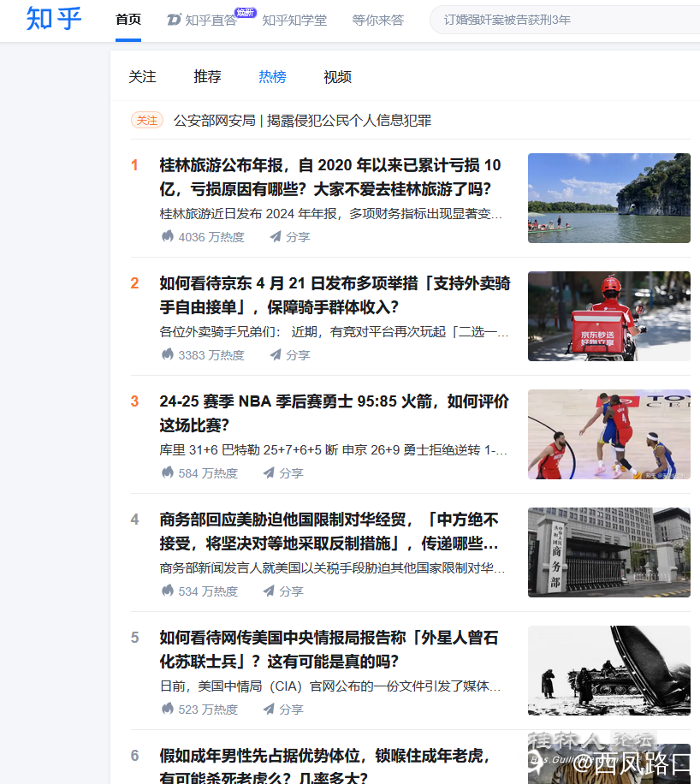Click the 京东外卖骑手 photo thumbnail
Viewport: 700px width, 784px height.
point(608,316)
